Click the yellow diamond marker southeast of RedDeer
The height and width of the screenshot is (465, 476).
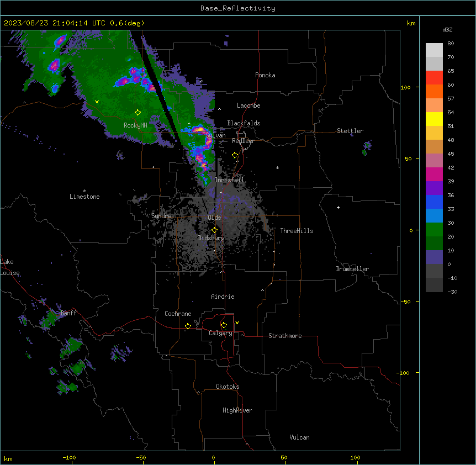235,155
